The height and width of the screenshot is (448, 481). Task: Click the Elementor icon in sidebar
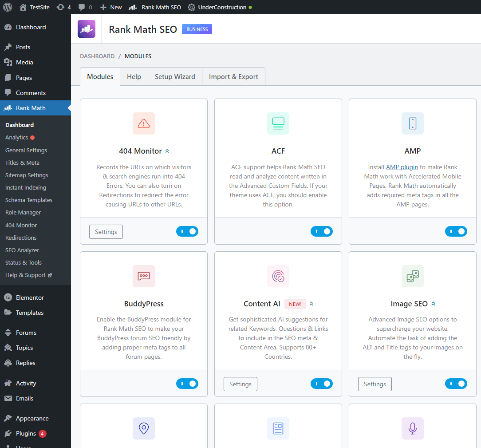tap(8, 297)
